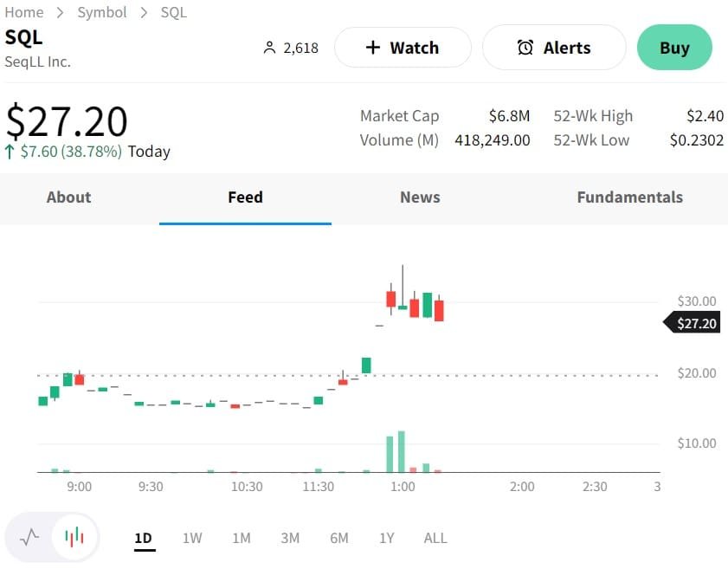The width and height of the screenshot is (728, 569).
Task: Click the $27.20 price tag on chart
Action: [x=693, y=324]
